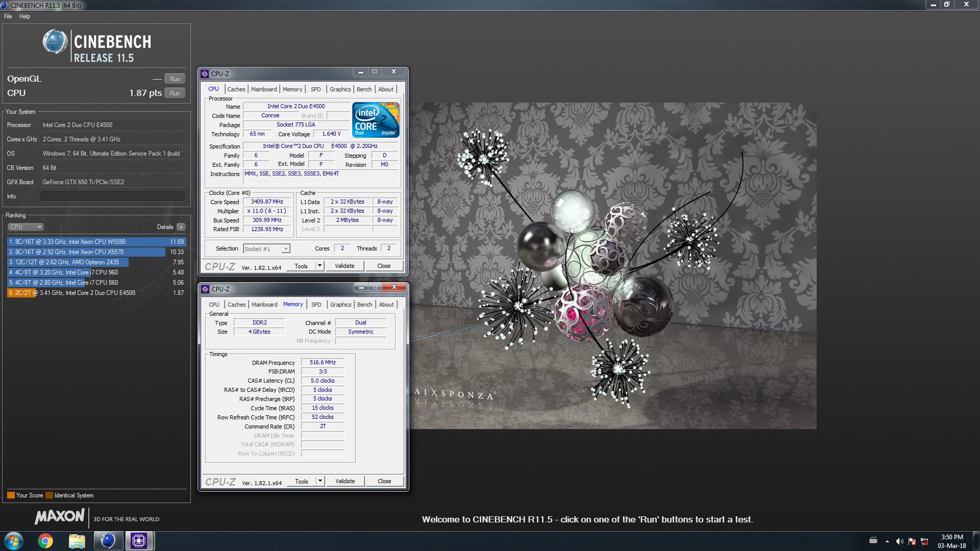Screen dimensions: 980x551
Task: Open the keyboard tray icon
Action: (x=873, y=540)
